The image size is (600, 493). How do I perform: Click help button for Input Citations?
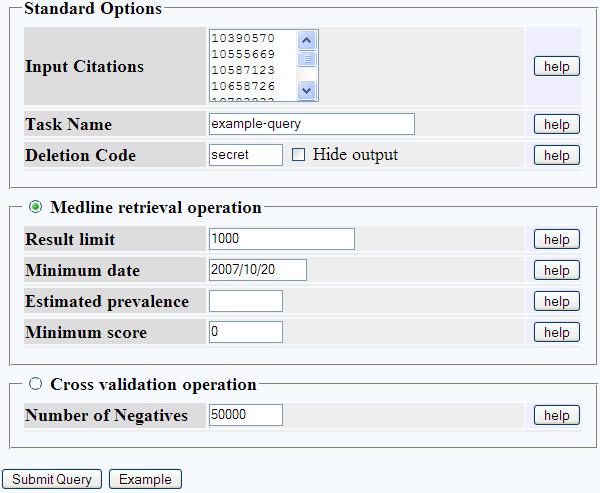click(557, 67)
